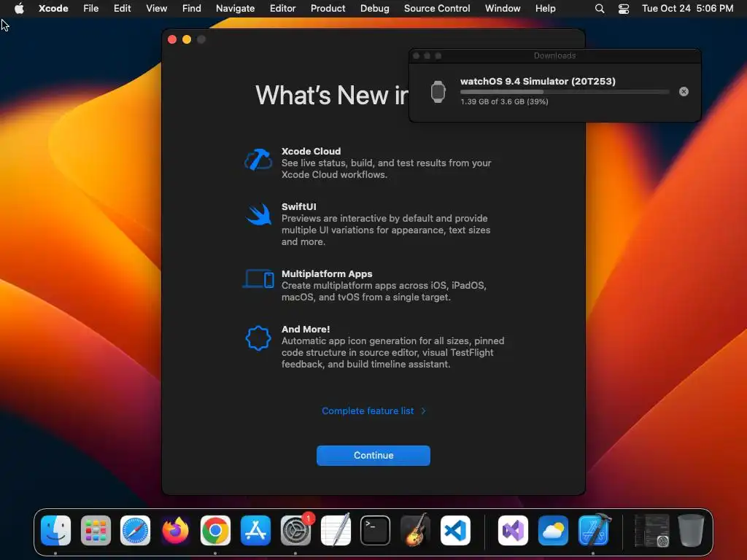
Task: Click the watch icon in Downloads window
Action: (438, 91)
